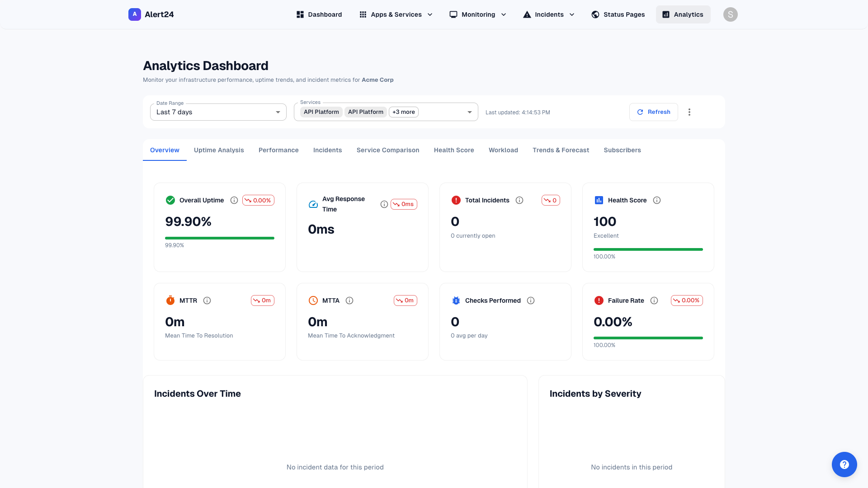The width and height of the screenshot is (868, 488).
Task: Click the Checks Performed bug icon
Action: tap(456, 300)
